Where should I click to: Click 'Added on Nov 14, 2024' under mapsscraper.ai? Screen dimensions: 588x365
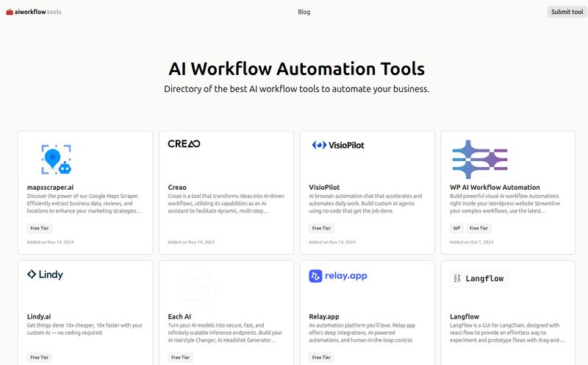coord(50,242)
